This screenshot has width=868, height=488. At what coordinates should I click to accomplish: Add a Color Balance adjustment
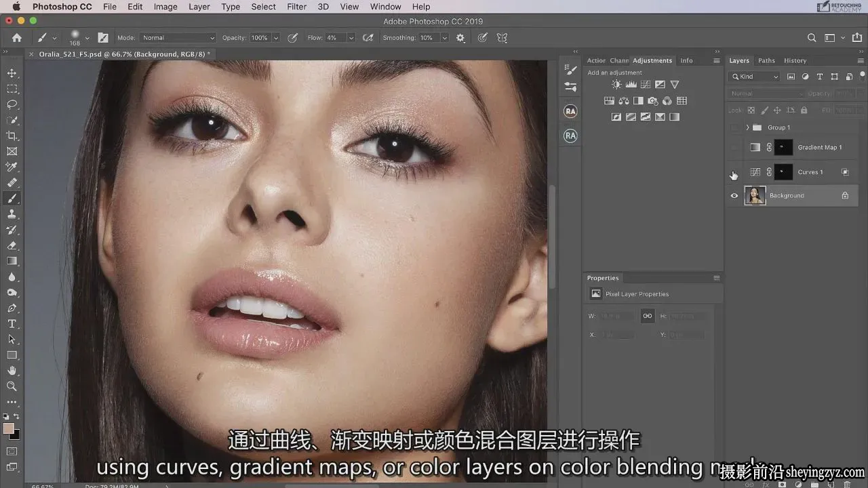(x=624, y=101)
